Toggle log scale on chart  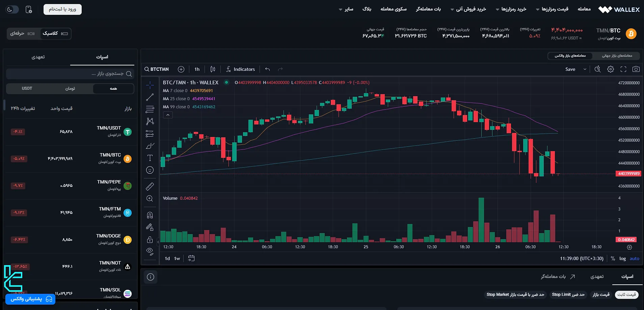click(622, 258)
